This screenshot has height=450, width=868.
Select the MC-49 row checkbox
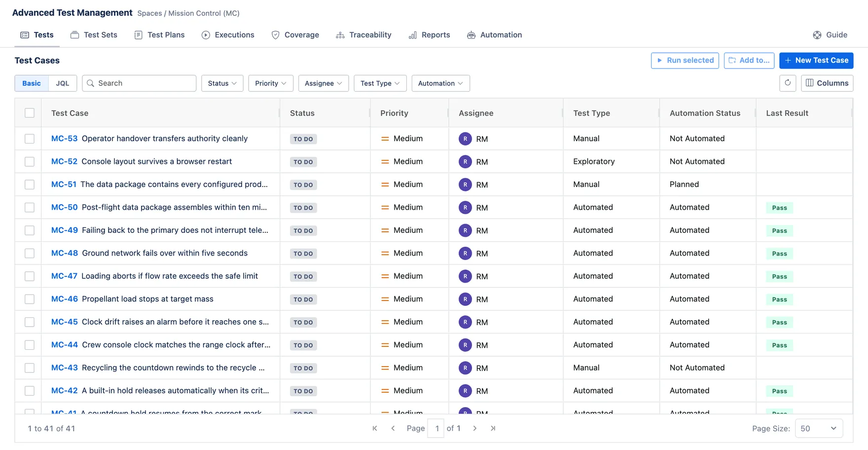30,230
